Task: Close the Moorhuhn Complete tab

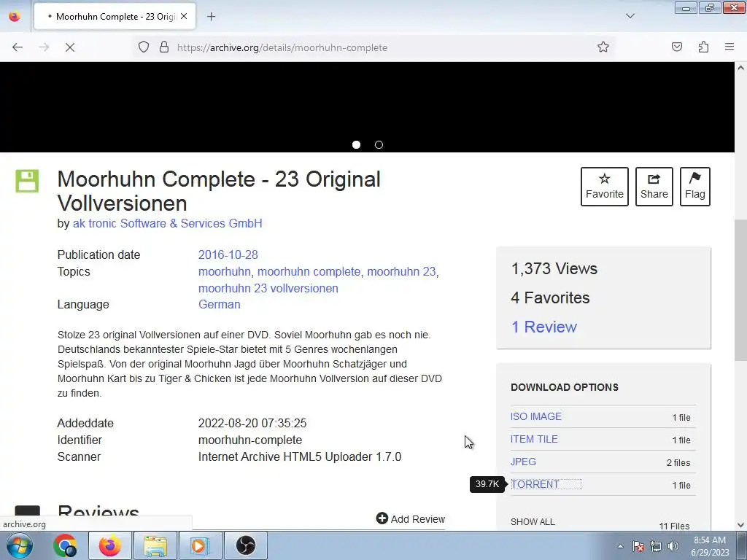Action: click(x=184, y=16)
